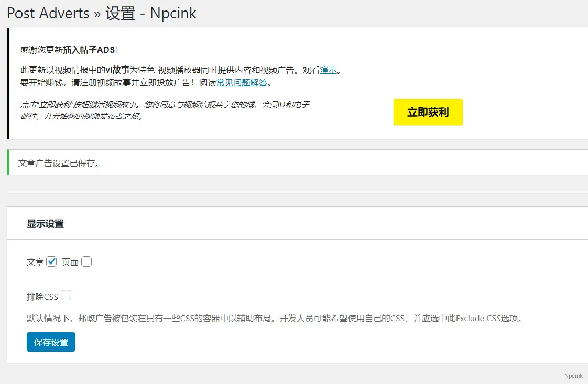This screenshot has width=588, height=384.
Task: Enable the 页面 checkbox
Action: click(x=86, y=261)
